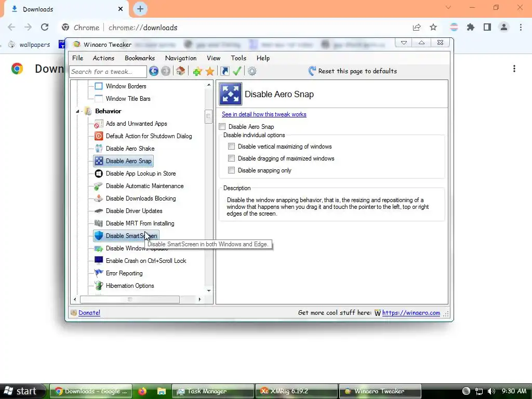Click the Disable Aero Shake tree icon
This screenshot has width=532, height=399.
(x=98, y=149)
